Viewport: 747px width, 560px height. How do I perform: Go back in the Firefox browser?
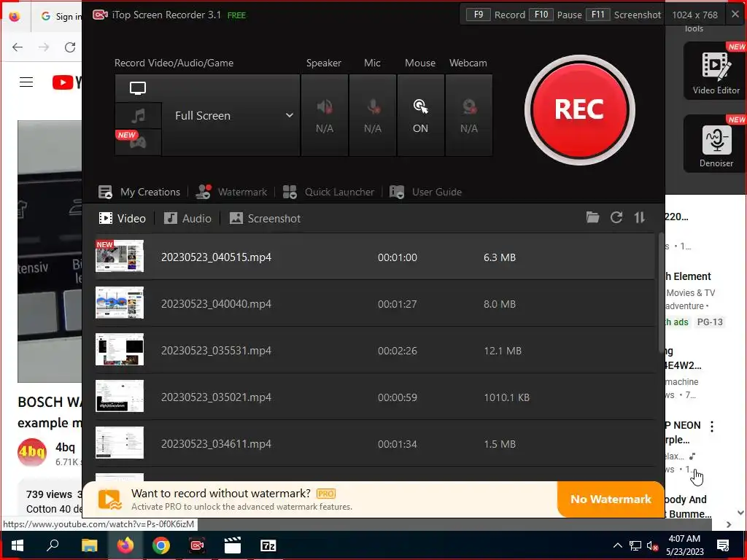(18, 47)
